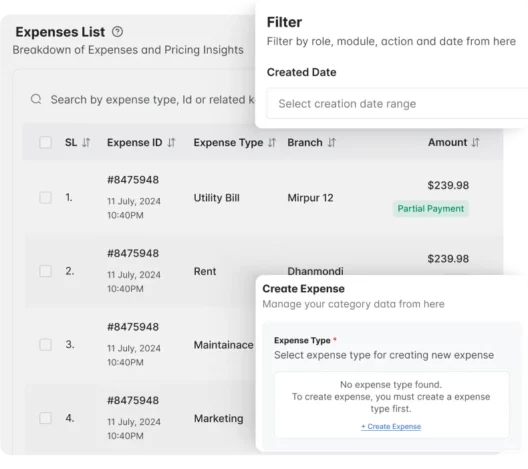Click the 'No expense type found.' message
Image resolution: width=528 pixels, height=469 pixels.
[x=391, y=384]
